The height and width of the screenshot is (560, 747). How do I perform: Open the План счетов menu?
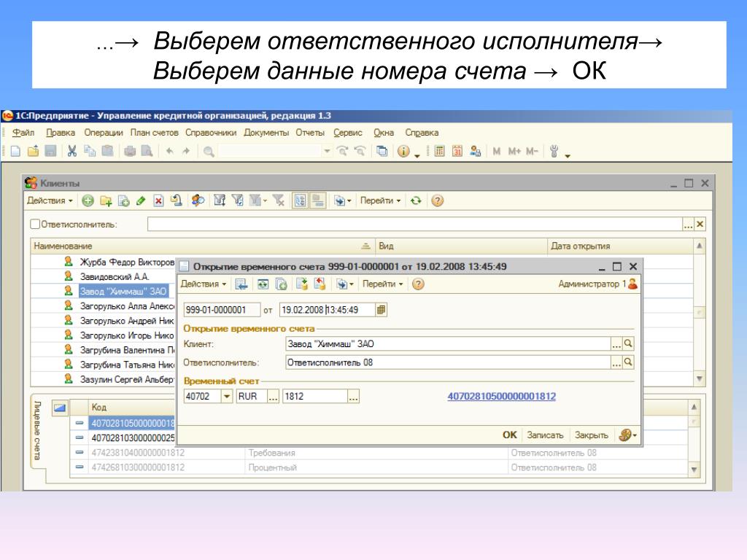155,133
